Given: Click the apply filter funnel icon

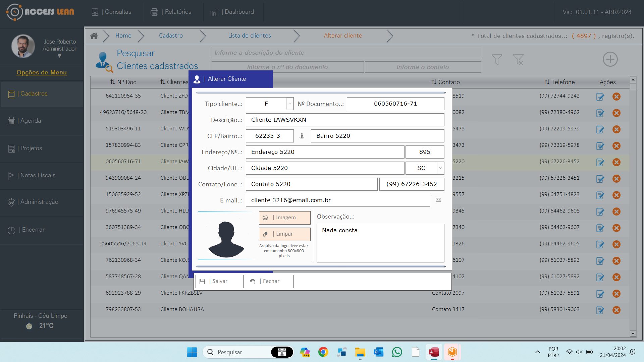Looking at the screenshot, I should [x=497, y=59].
